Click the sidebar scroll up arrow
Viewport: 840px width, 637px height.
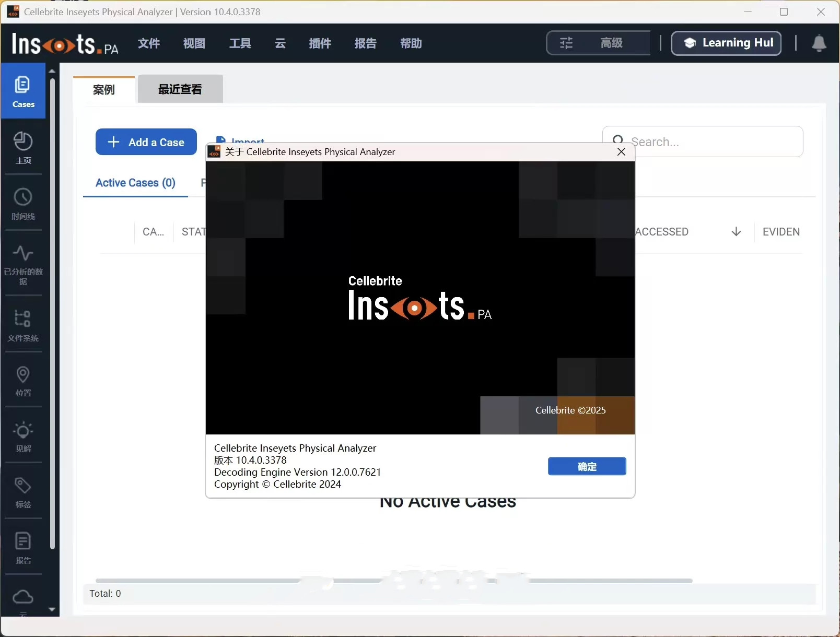pos(52,70)
